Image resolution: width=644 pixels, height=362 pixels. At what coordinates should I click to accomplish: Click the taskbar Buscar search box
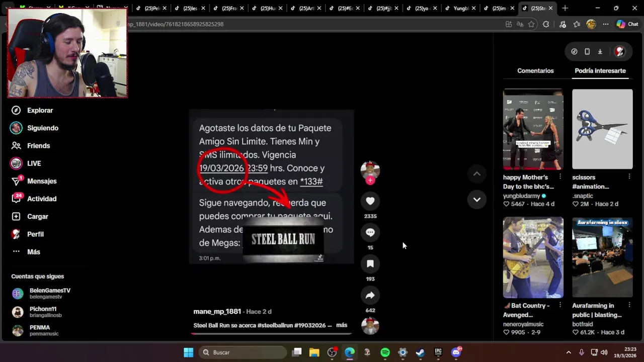[x=243, y=352]
